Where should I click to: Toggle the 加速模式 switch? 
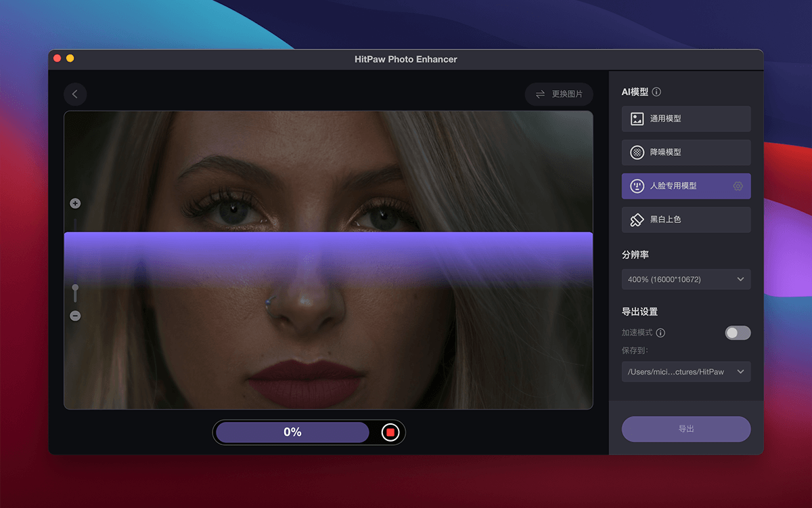pyautogui.click(x=738, y=333)
